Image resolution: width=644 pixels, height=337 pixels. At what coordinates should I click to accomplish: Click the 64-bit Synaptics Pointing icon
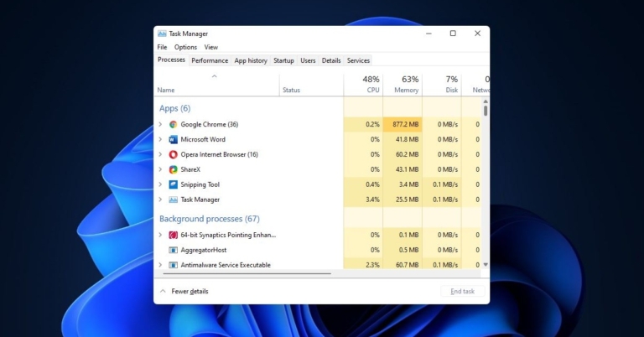tap(174, 236)
